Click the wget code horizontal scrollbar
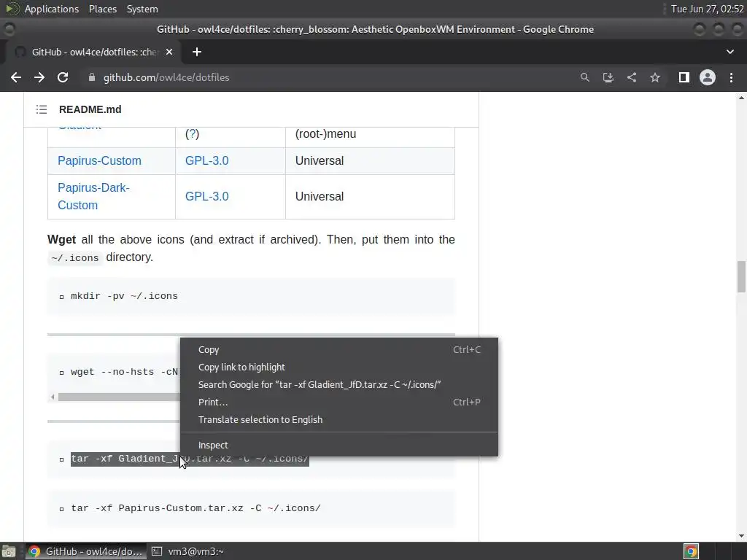Screen dimensions: 747x560 119,397
